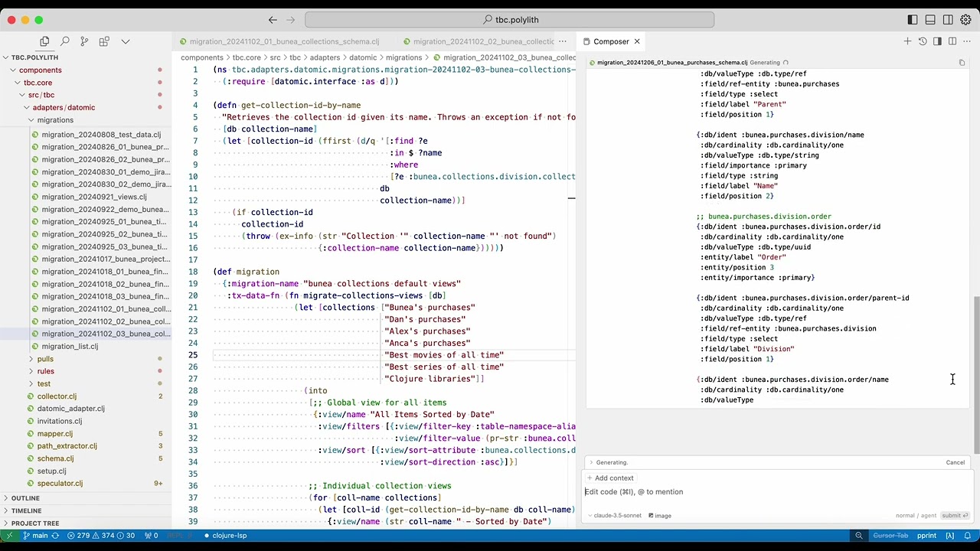Open collector.clj in the explorer

(x=57, y=396)
